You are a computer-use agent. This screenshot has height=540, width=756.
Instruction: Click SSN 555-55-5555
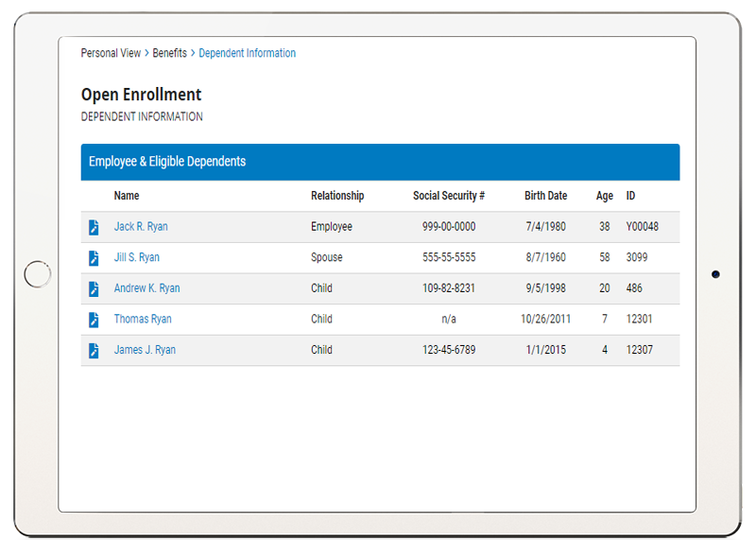click(449, 257)
